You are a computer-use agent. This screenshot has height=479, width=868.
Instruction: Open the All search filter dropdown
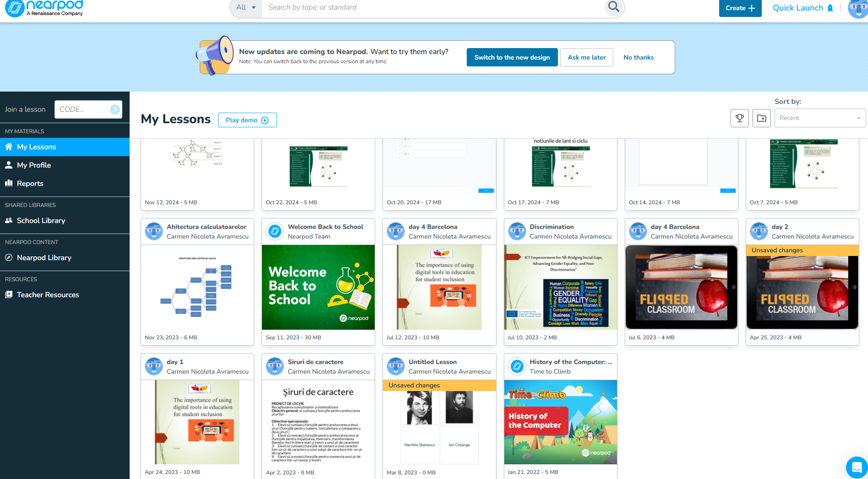click(x=246, y=7)
